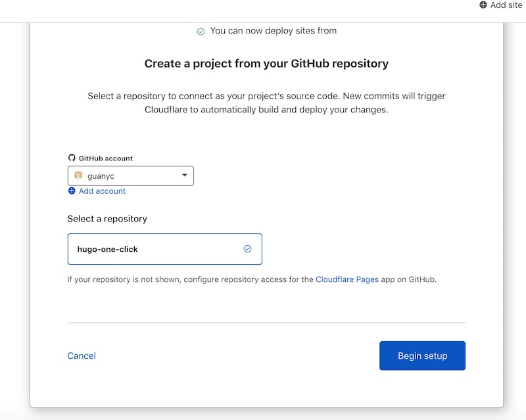Click the green success checkmark icon

[x=201, y=32]
